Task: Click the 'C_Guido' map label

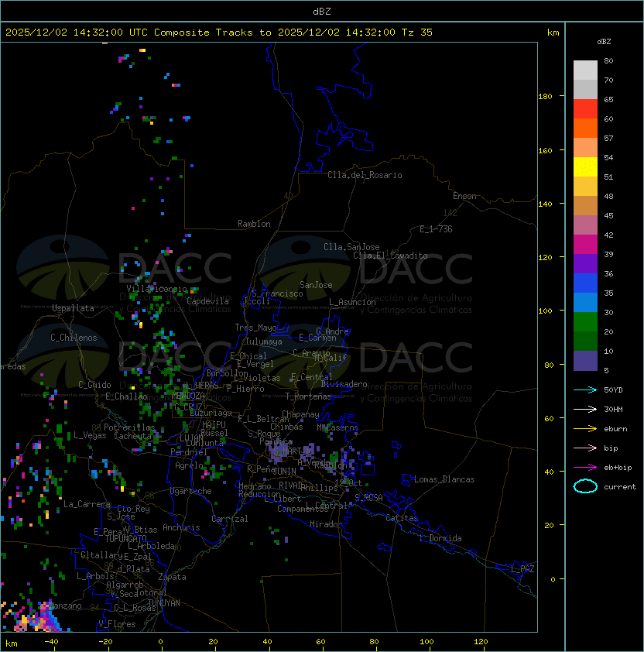Action: click(x=94, y=385)
